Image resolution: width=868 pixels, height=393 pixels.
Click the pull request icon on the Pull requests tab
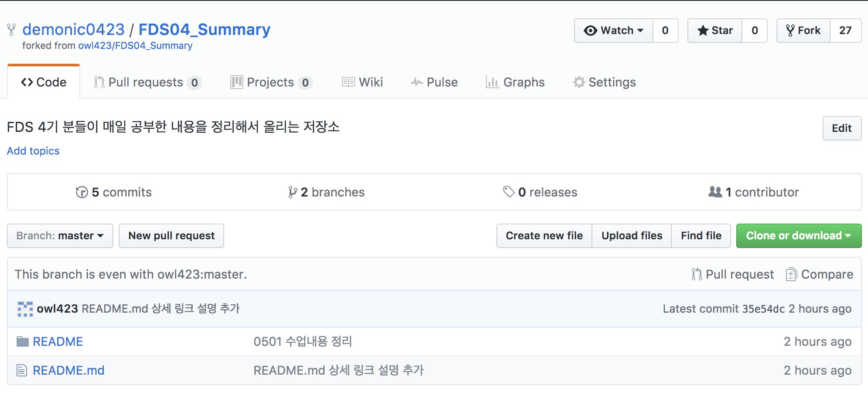(99, 82)
